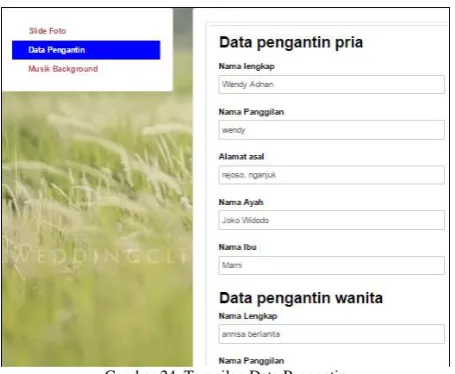Select the Nama Ayah field showing Joko Widodo

click(x=331, y=220)
